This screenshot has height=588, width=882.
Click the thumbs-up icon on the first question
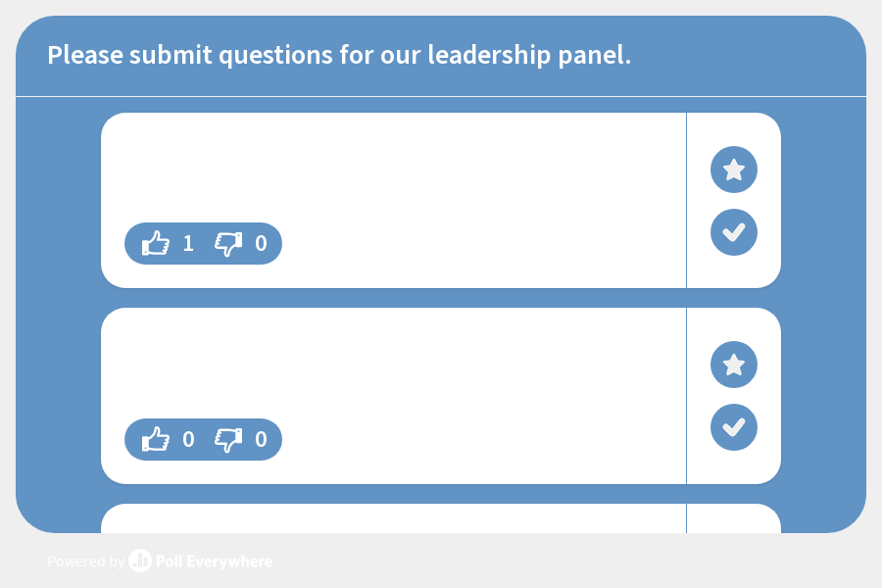157,243
